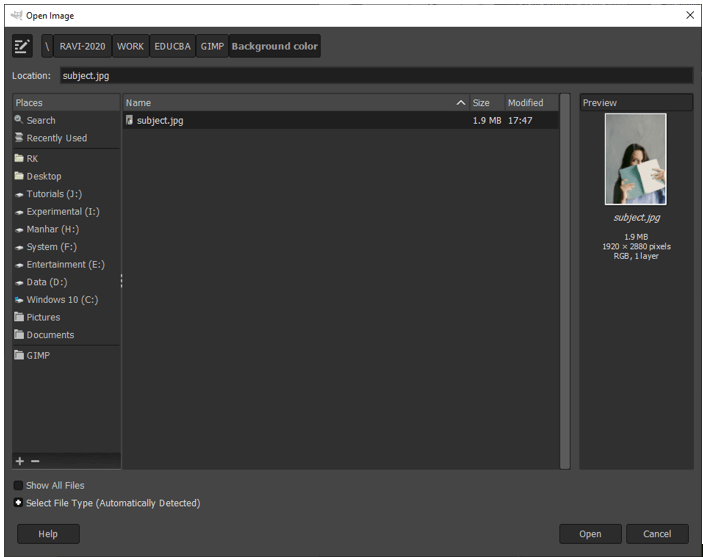Screen dimensions: 703x557
Task: Sort files by the Name column header
Action: point(296,103)
